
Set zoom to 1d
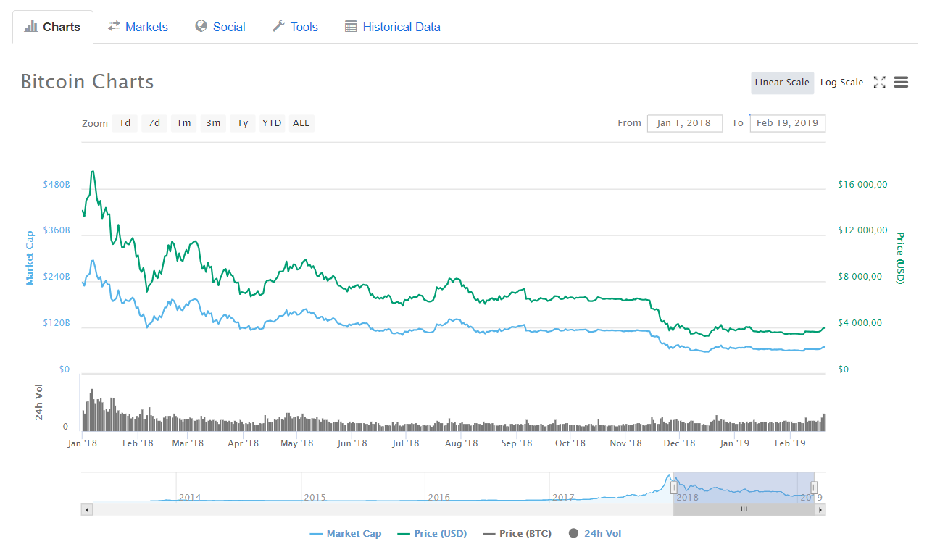click(x=125, y=123)
